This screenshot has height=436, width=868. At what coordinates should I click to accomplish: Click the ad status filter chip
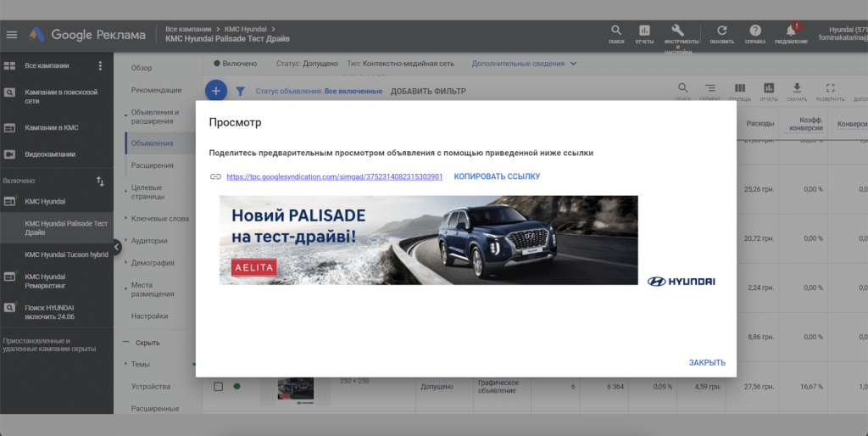click(319, 91)
